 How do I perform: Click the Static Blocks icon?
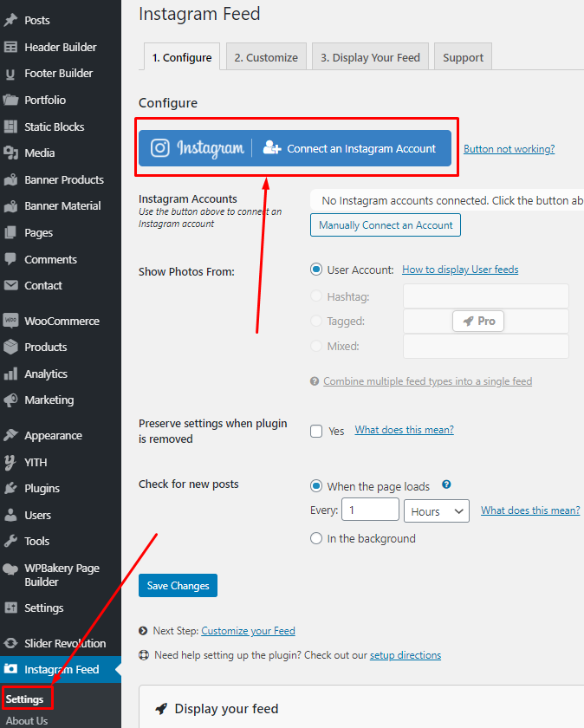pyautogui.click(x=10, y=127)
